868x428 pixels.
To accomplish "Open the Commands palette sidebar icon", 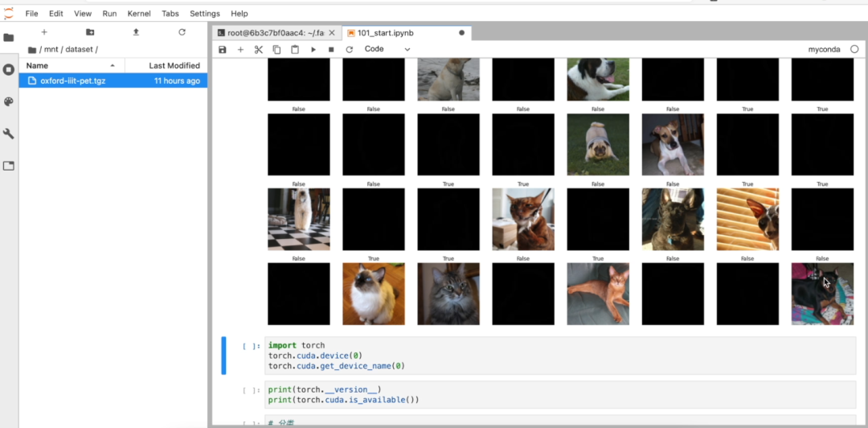I will pyautogui.click(x=9, y=101).
